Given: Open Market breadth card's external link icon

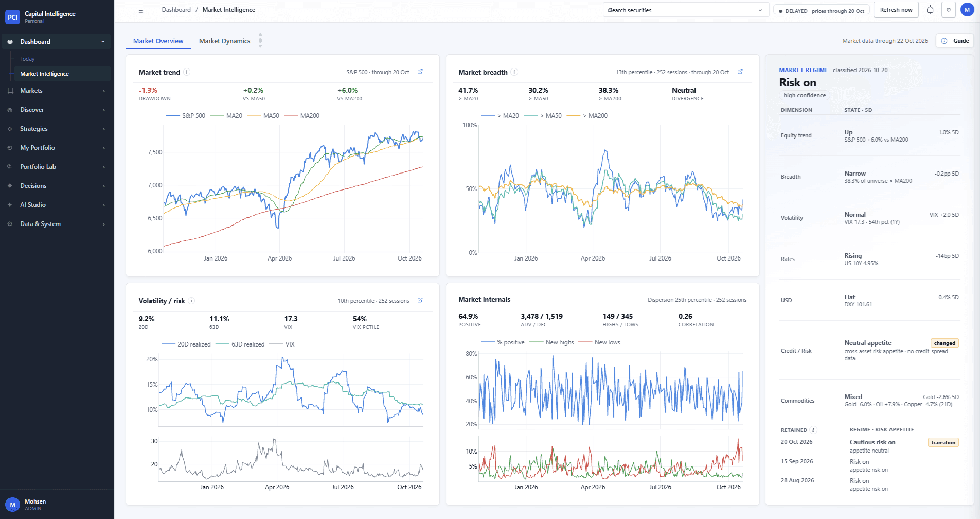Looking at the screenshot, I should click(740, 72).
